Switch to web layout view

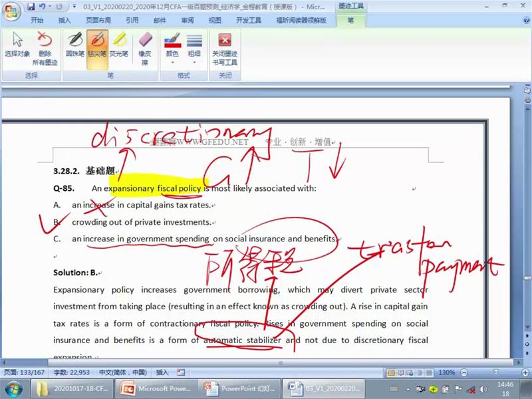pyautogui.click(x=410, y=372)
